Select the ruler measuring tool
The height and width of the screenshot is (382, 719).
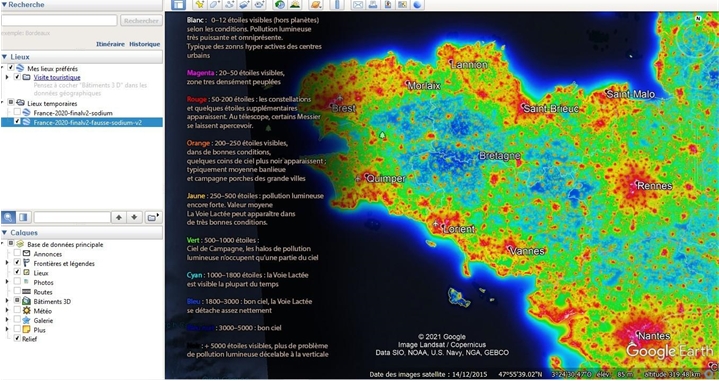click(337, 5)
